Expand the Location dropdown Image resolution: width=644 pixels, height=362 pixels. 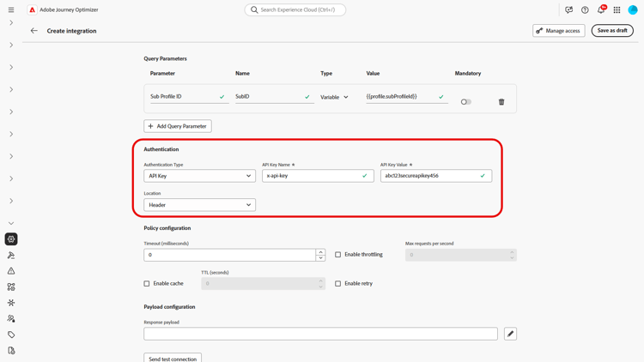pos(199,205)
